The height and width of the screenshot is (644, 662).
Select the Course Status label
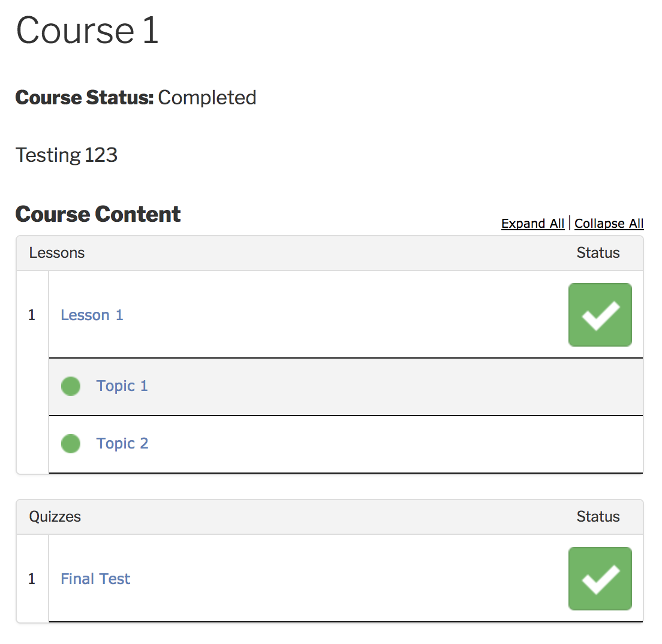[x=84, y=97]
